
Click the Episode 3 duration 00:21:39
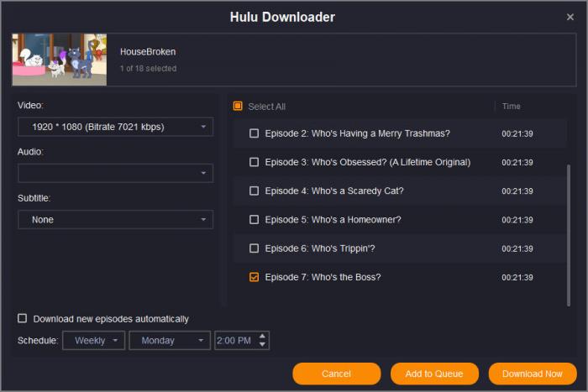(x=517, y=163)
